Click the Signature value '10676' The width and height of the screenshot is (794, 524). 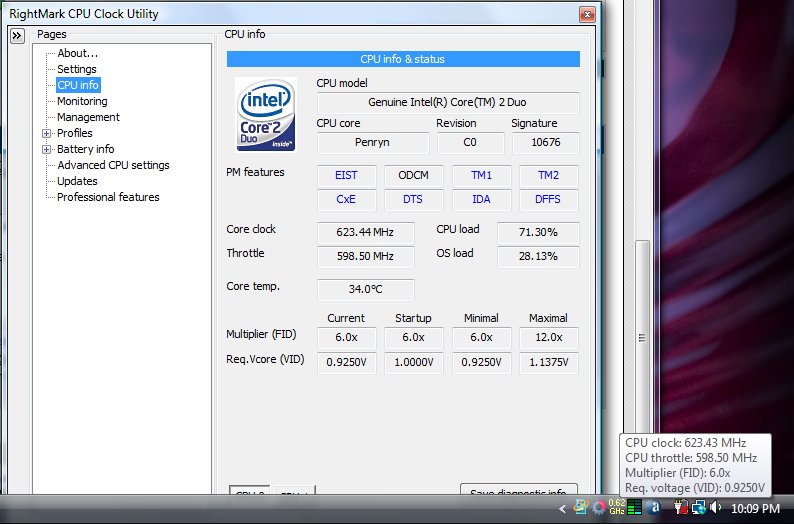coord(545,143)
